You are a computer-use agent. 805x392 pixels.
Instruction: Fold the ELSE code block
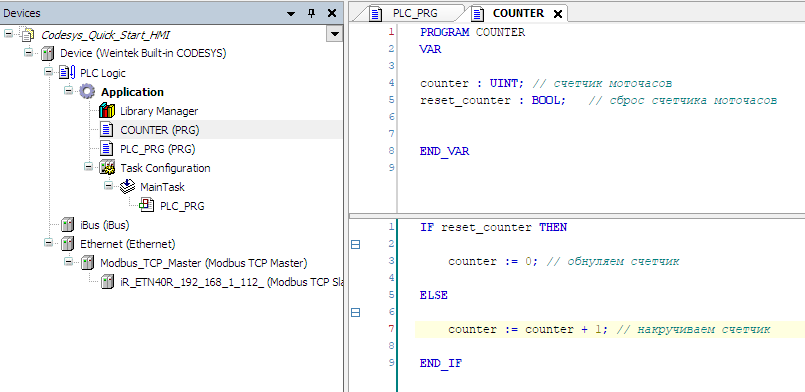(x=355, y=312)
